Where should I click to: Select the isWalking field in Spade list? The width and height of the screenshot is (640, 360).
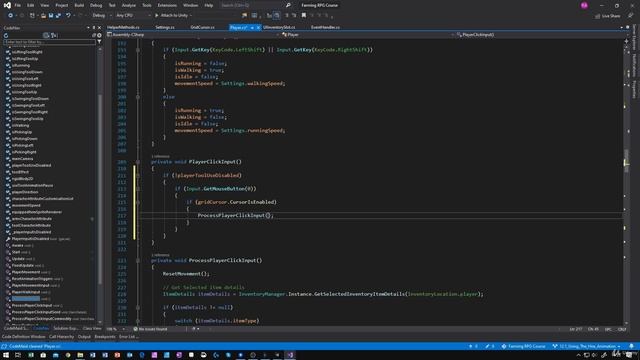point(20,125)
